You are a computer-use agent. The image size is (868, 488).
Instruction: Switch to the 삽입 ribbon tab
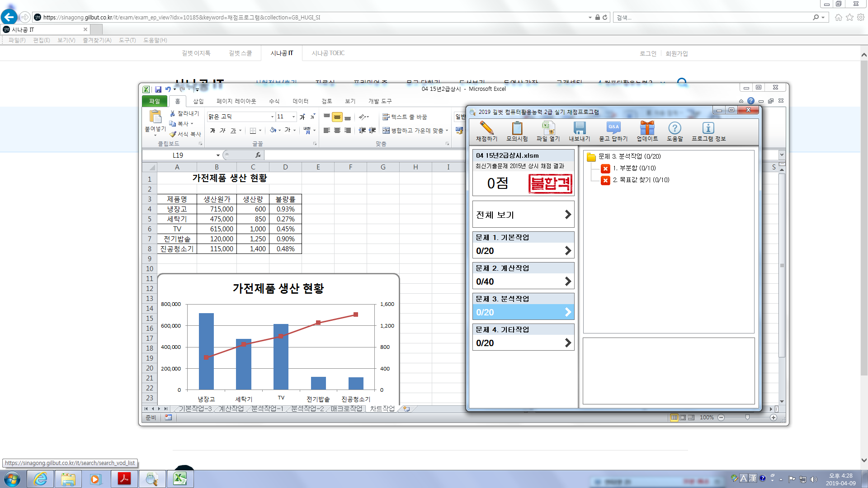point(198,101)
